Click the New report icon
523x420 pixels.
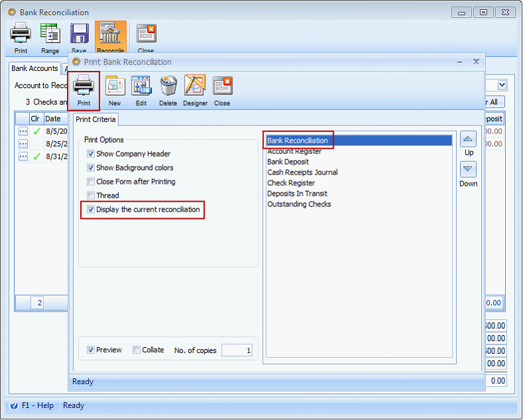[115, 90]
